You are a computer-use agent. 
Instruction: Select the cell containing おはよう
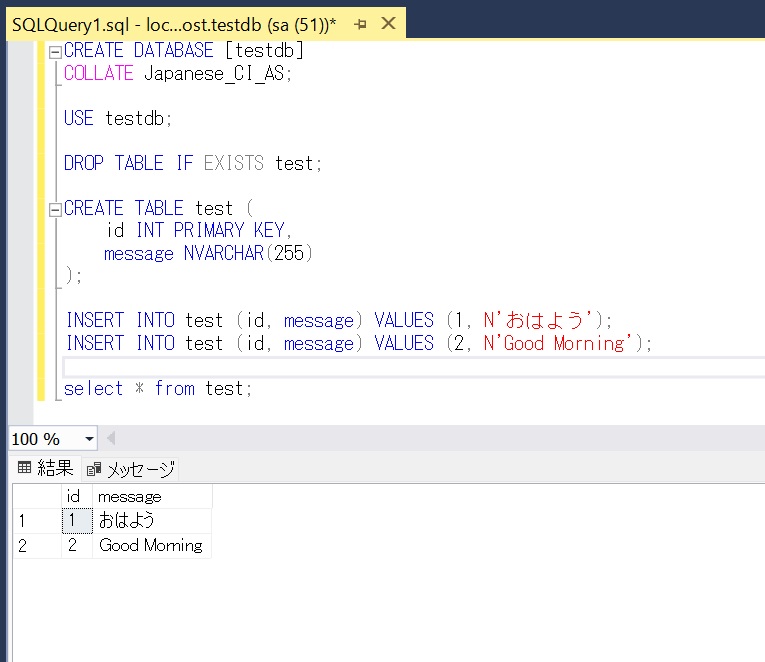(152, 521)
